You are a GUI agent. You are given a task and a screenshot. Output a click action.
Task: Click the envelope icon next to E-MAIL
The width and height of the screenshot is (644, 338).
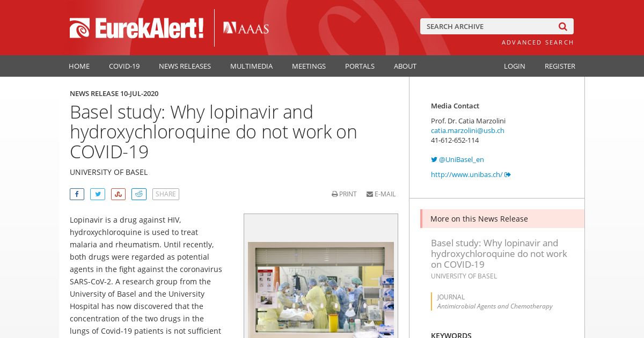click(370, 194)
